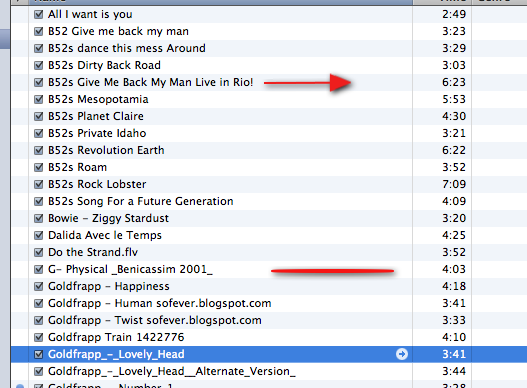Select the track Do the Strand.flv

pos(93,253)
